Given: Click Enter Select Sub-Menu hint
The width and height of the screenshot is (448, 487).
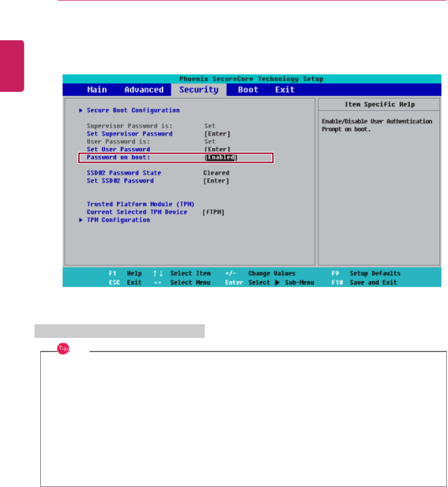Looking at the screenshot, I should click(x=270, y=283).
